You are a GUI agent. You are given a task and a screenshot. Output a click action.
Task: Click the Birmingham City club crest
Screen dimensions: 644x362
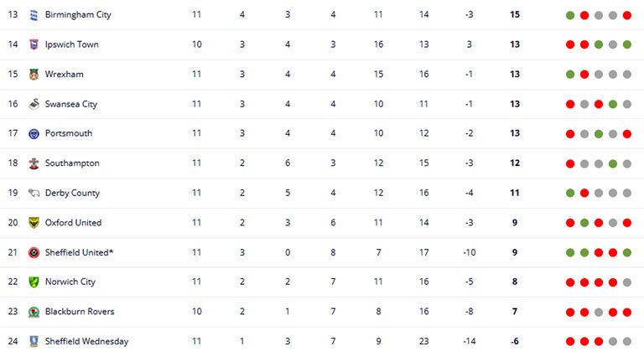tap(34, 15)
